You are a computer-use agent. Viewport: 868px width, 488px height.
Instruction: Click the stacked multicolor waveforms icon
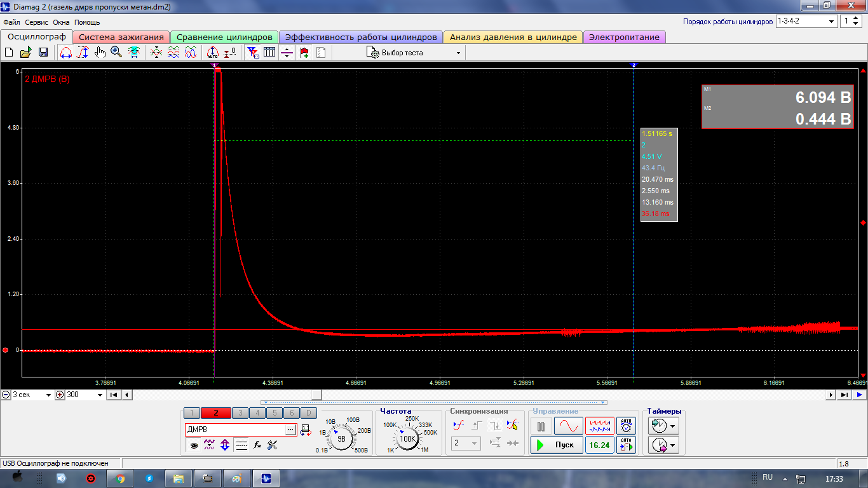pos(173,53)
